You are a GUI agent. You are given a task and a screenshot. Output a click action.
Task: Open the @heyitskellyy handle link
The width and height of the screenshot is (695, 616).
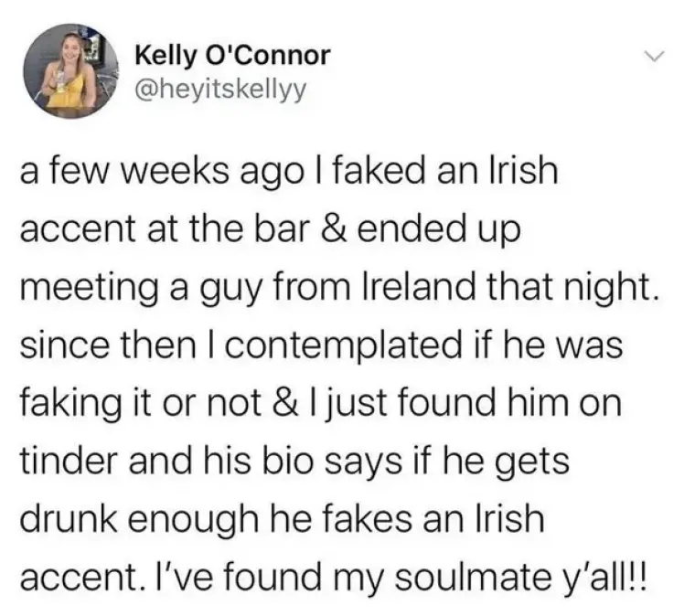[x=220, y=89]
